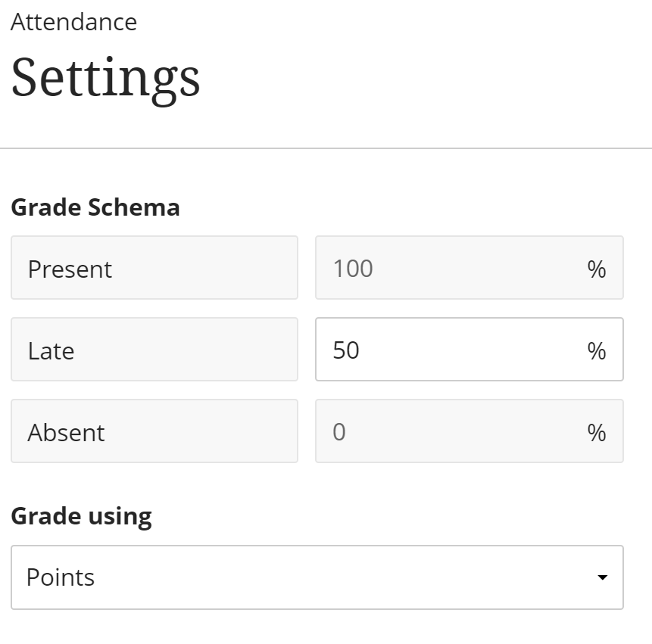The image size is (652, 644).
Task: Click the Settings page heading
Action: [x=105, y=77]
